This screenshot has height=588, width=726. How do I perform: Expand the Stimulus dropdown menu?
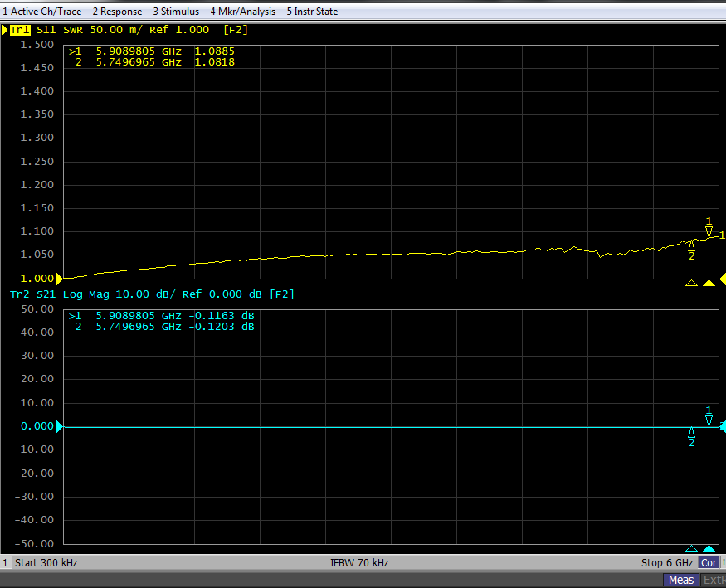(176, 12)
